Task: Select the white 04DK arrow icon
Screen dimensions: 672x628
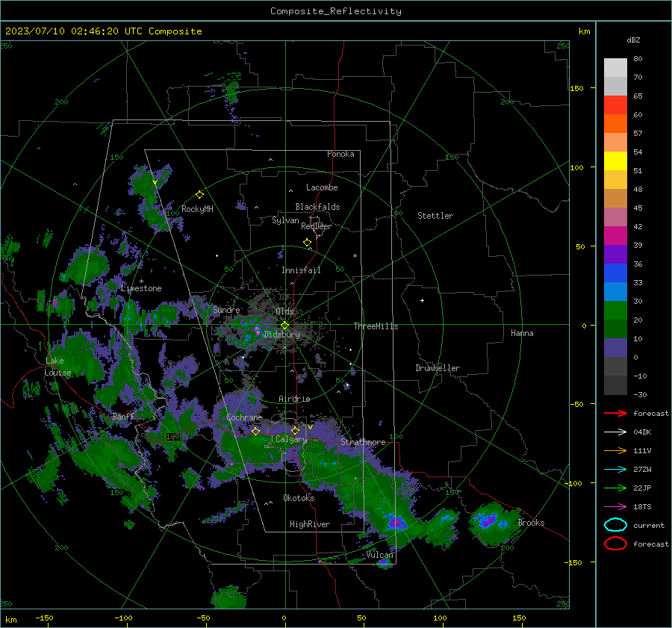Action: pyautogui.click(x=615, y=432)
